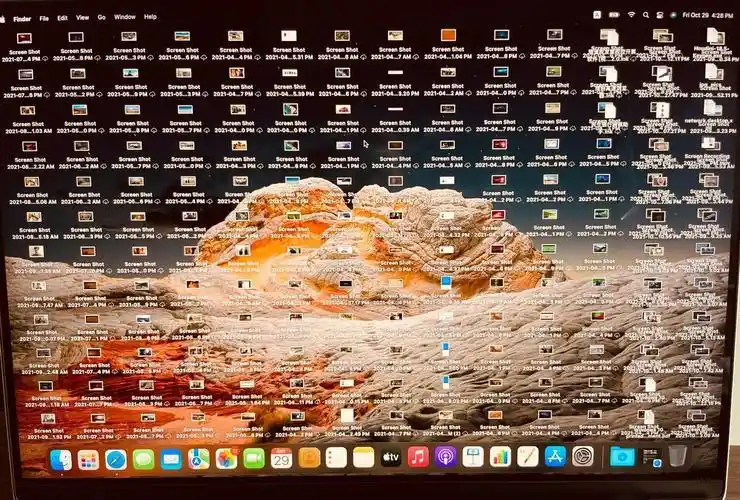Open the battery status menu
The height and width of the screenshot is (500, 740).
pyautogui.click(x=614, y=15)
